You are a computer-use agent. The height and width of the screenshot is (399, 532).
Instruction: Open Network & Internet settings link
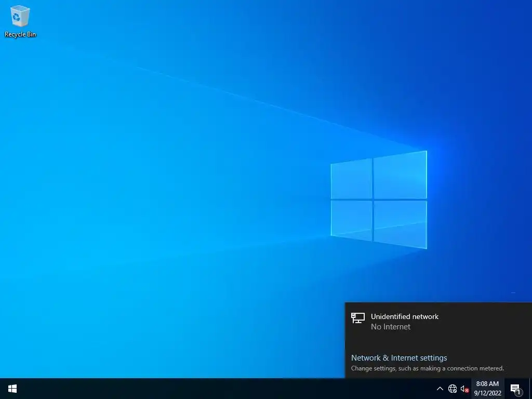pos(399,357)
